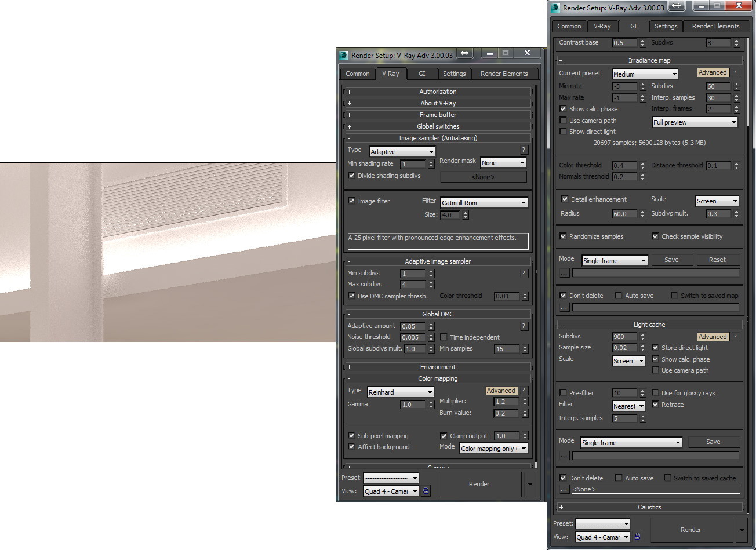Viewport: 756px width, 550px height.
Task: Open Render Elements tab in left window
Action: click(504, 74)
